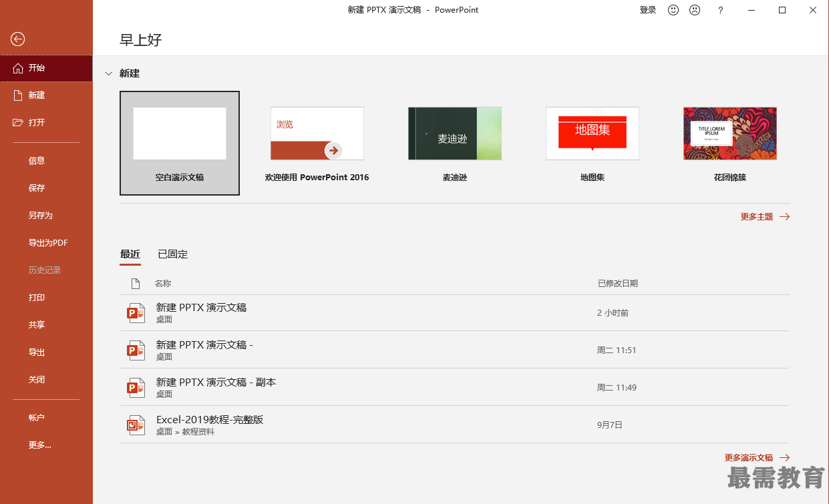829x504 pixels.
Task: Click the PowerPoint file icon for 新建 PPTX 演示文稿 2 小时前
Action: [136, 313]
